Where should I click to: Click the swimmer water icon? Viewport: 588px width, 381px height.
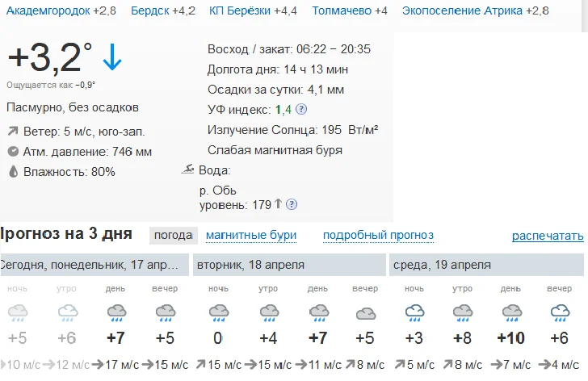(x=188, y=170)
